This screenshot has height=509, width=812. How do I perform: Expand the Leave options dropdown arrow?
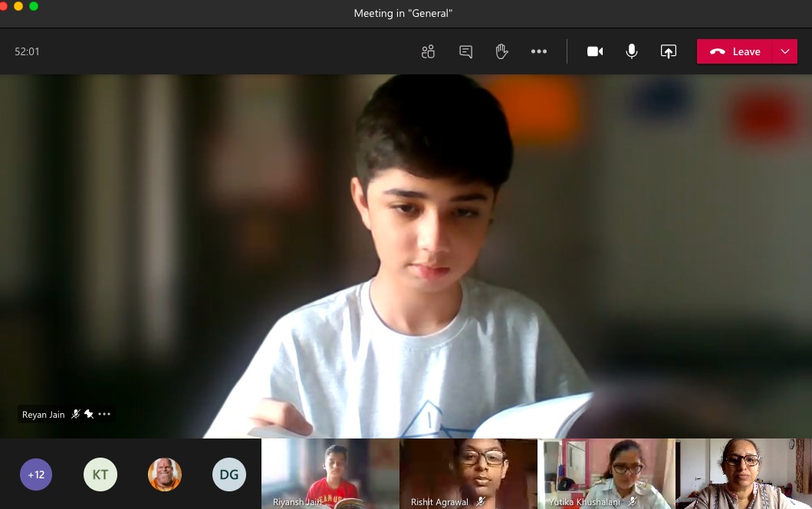coord(785,51)
